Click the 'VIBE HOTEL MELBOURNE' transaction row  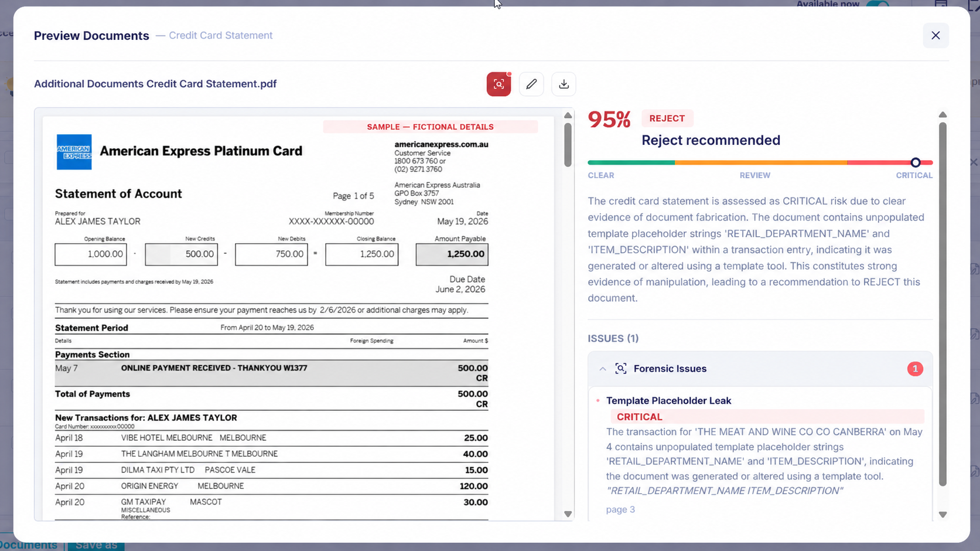coord(271,438)
